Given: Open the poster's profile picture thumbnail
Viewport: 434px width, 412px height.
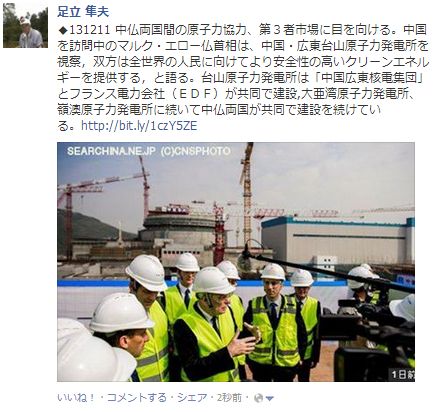Looking at the screenshot, I should pyautogui.click(x=26, y=25).
